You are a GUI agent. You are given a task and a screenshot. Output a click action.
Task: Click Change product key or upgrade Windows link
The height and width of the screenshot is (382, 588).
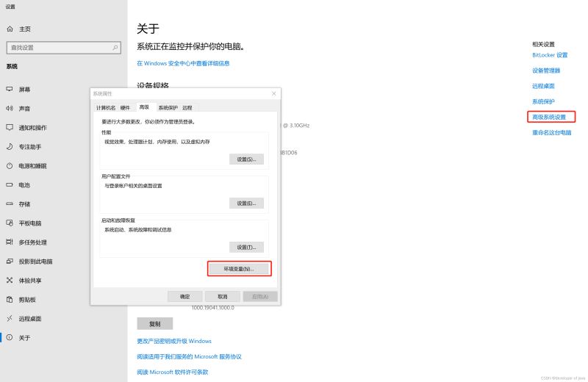click(174, 341)
